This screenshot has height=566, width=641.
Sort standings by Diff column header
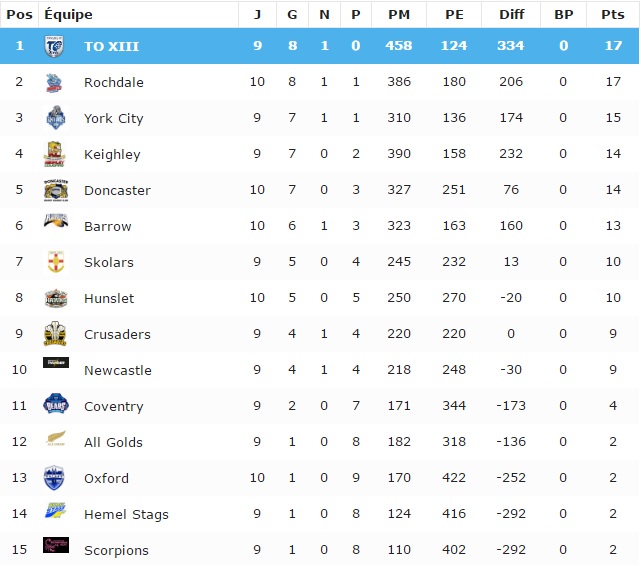(510, 14)
